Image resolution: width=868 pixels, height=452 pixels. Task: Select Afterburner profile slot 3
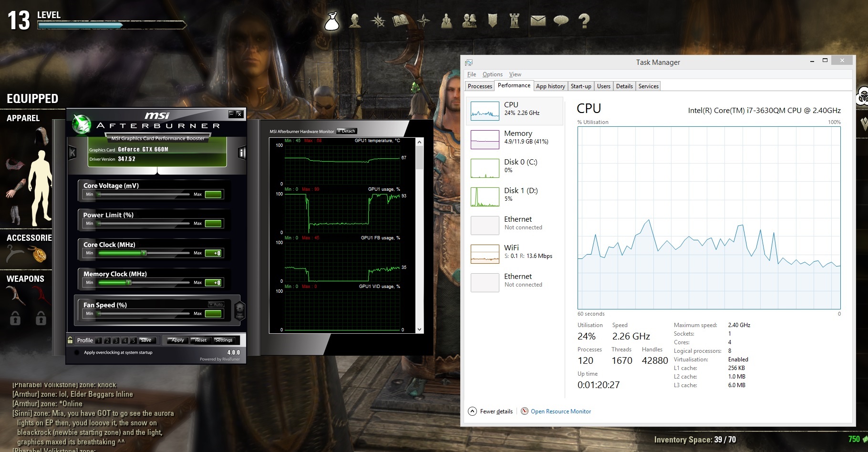click(x=116, y=340)
